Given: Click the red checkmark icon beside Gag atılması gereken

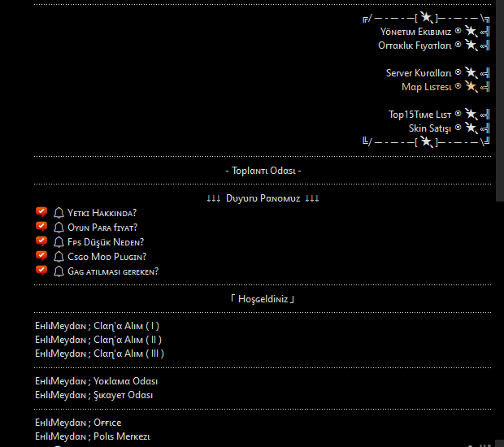Looking at the screenshot, I should (41, 271).
